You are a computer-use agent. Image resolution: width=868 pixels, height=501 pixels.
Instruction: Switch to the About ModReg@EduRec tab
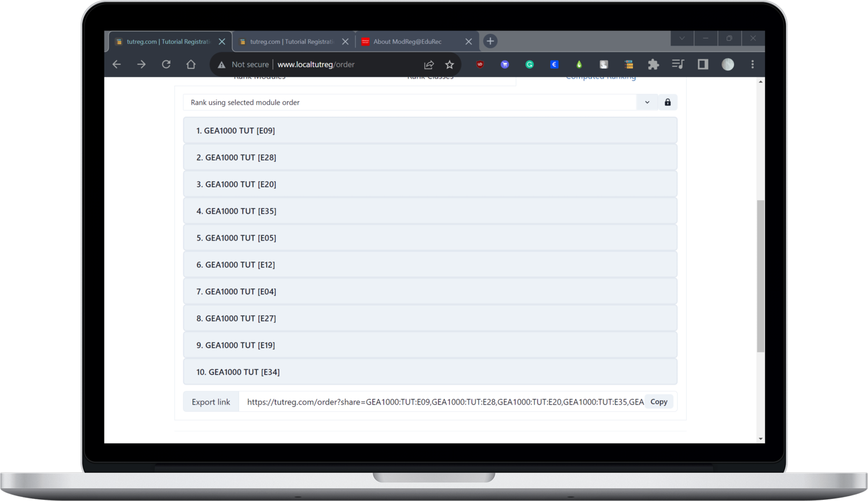(407, 42)
